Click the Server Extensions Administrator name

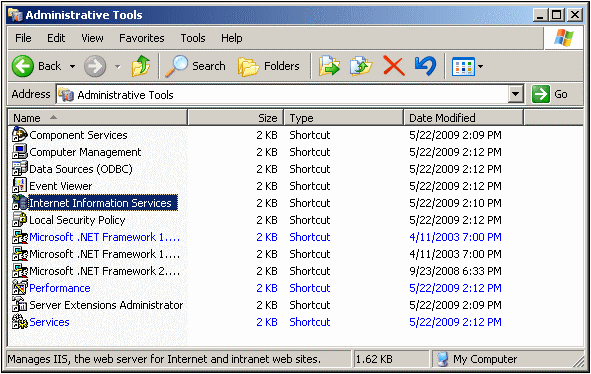click(106, 305)
